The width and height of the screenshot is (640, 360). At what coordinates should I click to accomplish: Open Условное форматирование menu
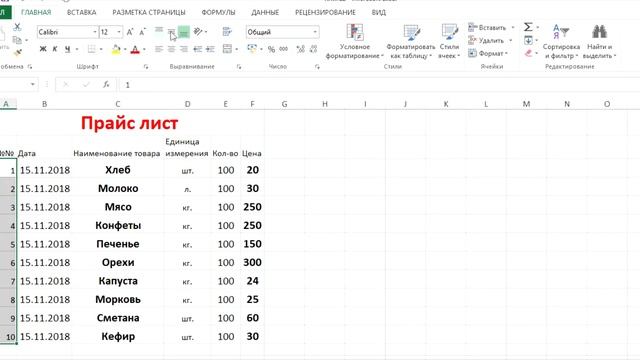[x=354, y=41]
